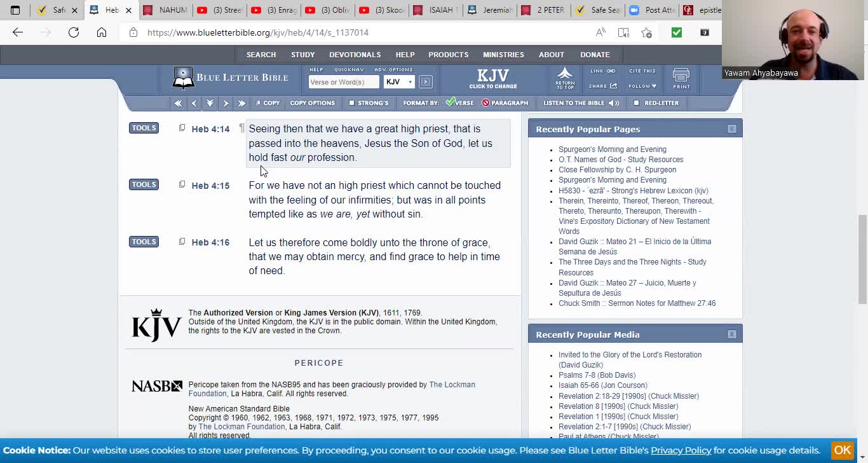Select Paragraph format option

pyautogui.click(x=505, y=103)
